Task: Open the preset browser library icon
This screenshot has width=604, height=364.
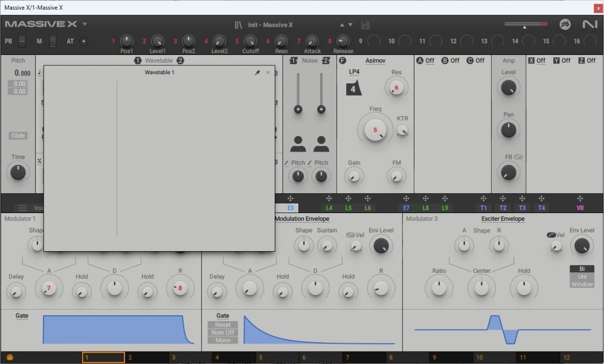Action: [x=239, y=25]
